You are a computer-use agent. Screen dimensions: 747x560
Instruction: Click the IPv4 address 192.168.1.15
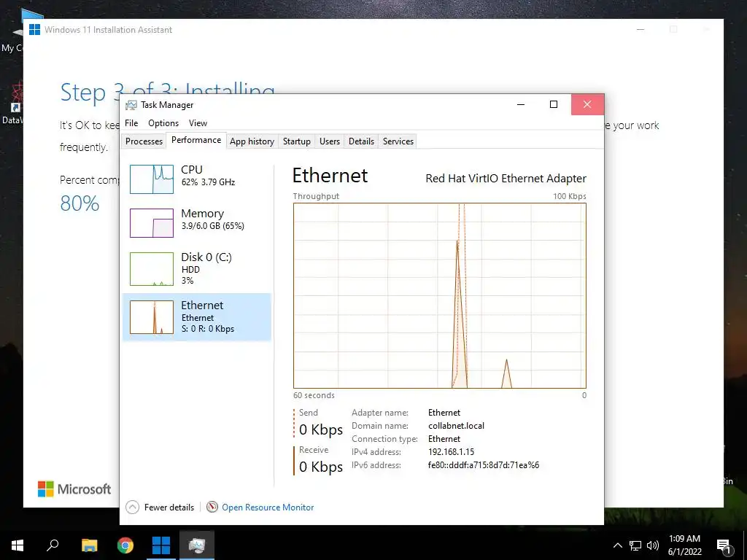[451, 452]
